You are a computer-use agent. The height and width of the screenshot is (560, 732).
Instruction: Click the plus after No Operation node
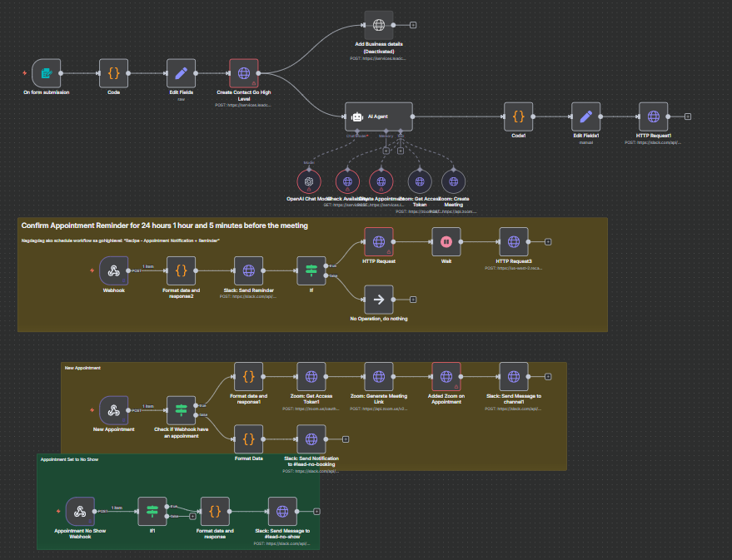click(413, 299)
